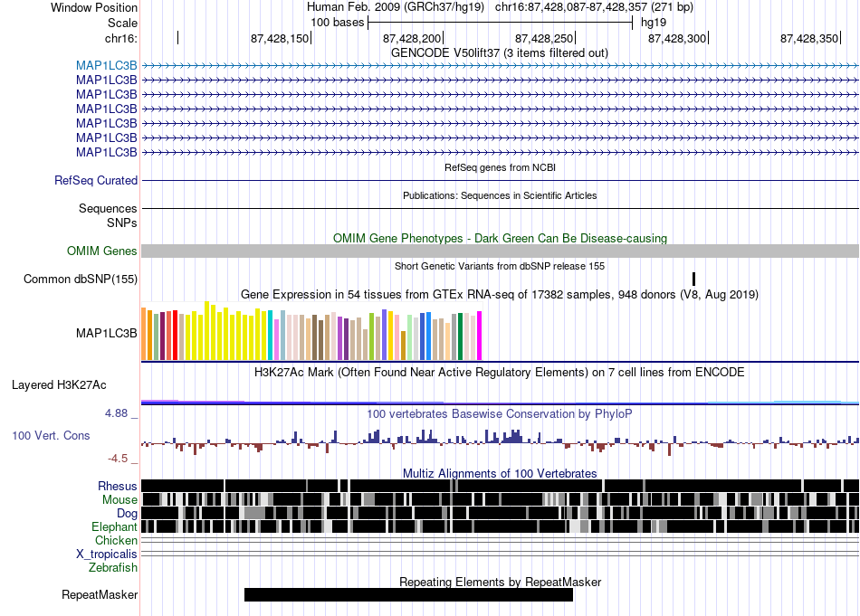Open 'Short Genetic Variants from dbSNP release 155' title

(x=500, y=266)
